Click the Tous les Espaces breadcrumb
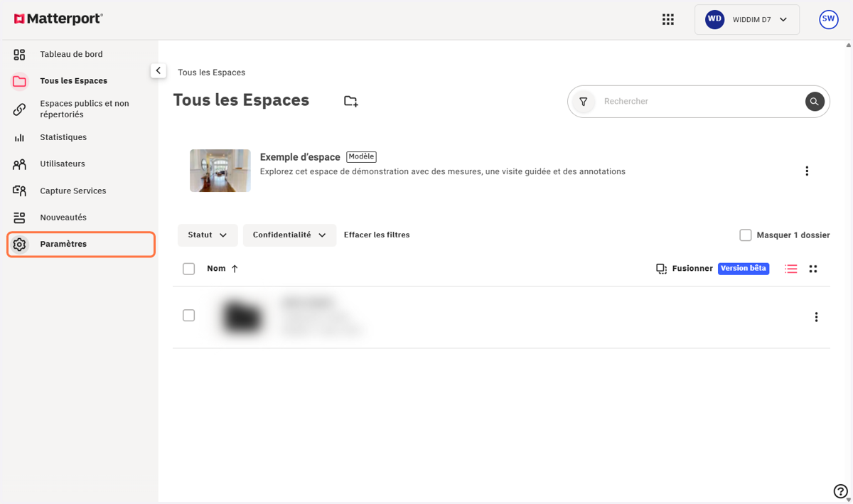This screenshot has height=504, width=853. pyautogui.click(x=212, y=73)
